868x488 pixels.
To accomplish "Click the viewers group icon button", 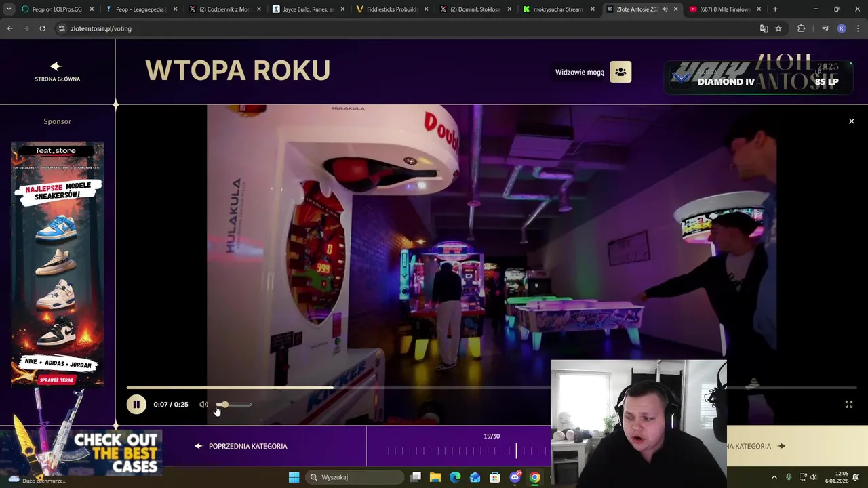I will tap(620, 72).
